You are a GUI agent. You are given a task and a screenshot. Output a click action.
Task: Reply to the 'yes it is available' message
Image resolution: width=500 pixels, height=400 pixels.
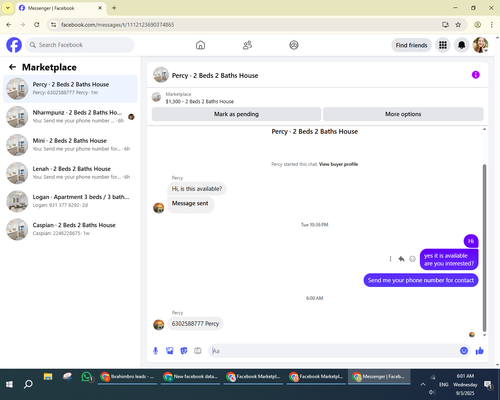tap(401, 259)
